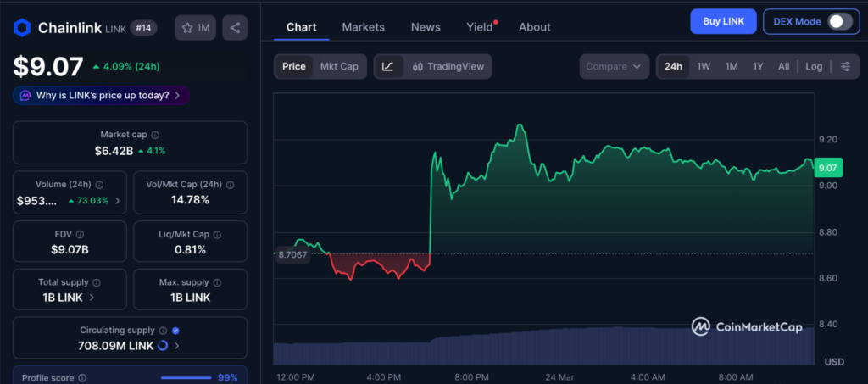Click Circulating supply verified badge
This screenshot has width=868, height=384.
tap(175, 331)
